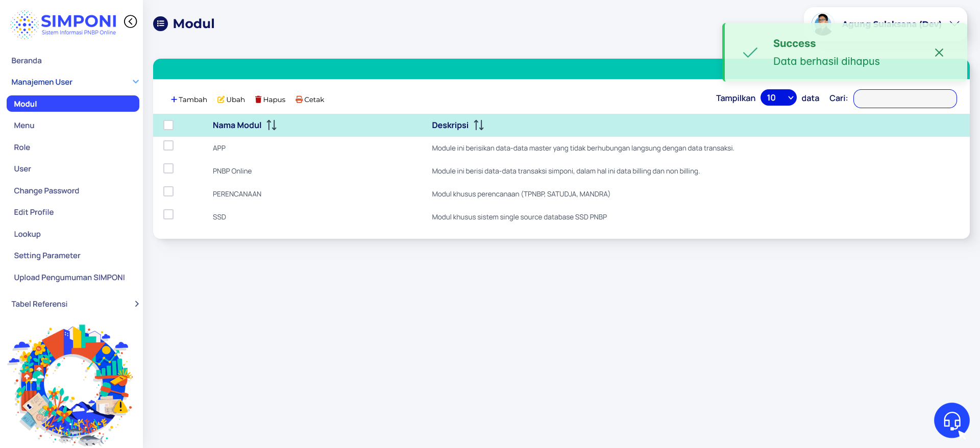Toggle the select-all header checkbox
This screenshot has height=448, width=980.
pos(168,125)
